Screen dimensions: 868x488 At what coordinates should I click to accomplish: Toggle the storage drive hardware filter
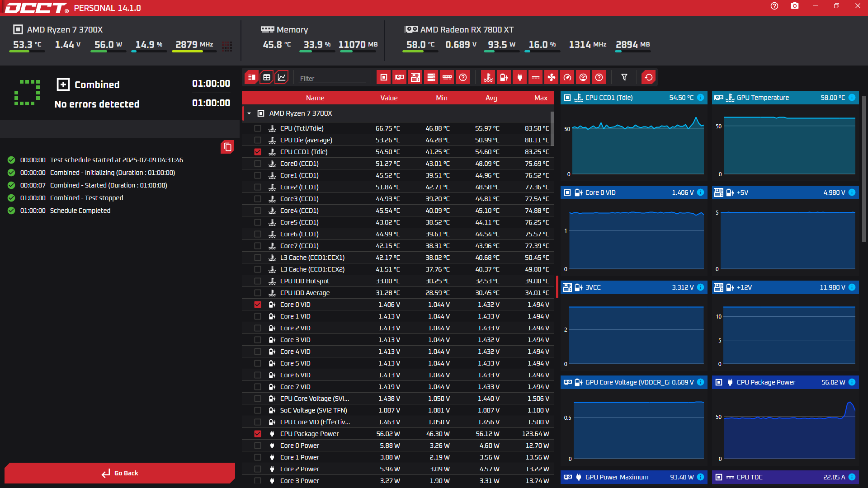tap(431, 77)
